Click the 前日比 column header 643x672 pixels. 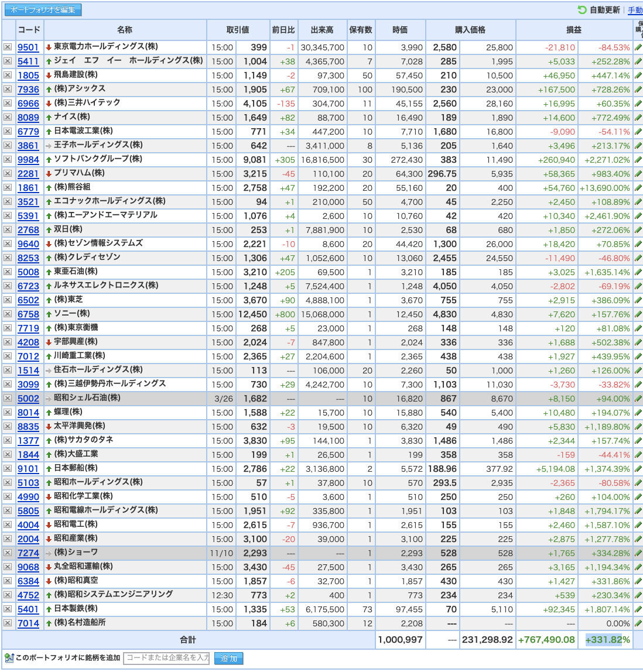pos(284,30)
